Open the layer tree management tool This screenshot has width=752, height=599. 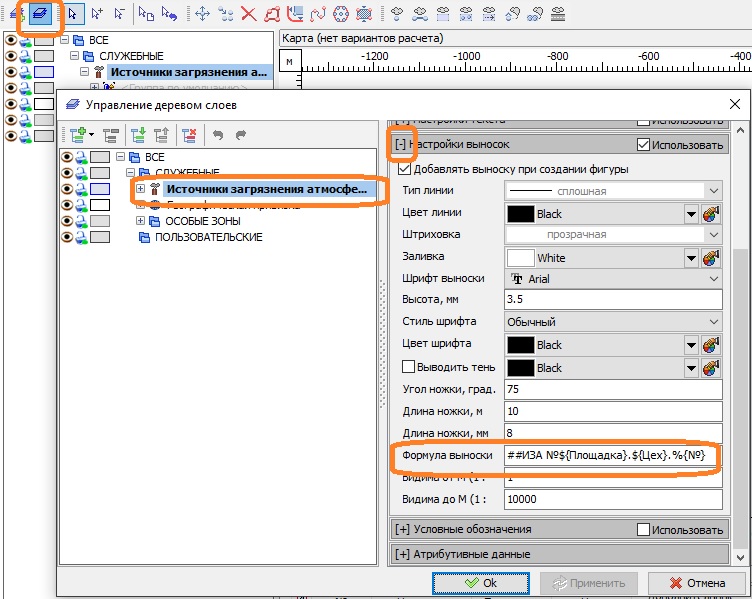[41, 14]
